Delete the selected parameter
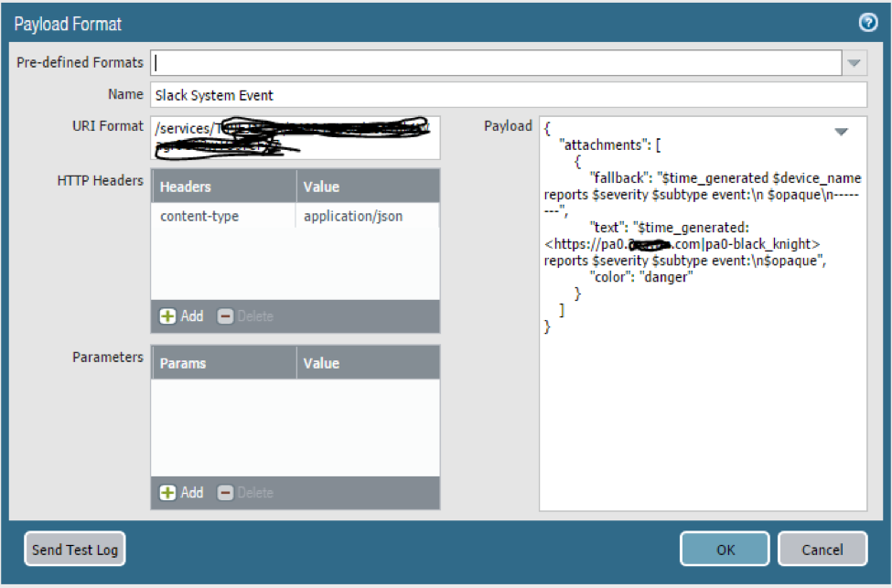This screenshot has height=588, width=892. [246, 493]
